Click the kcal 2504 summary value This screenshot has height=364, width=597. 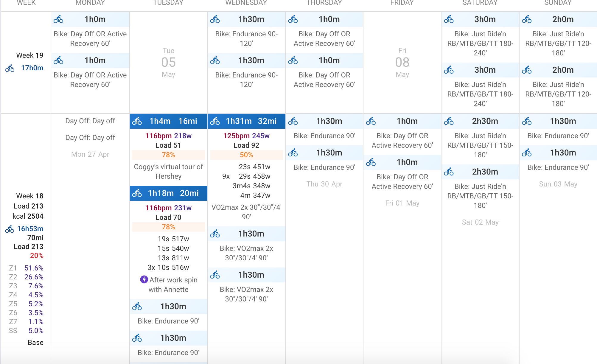point(28,216)
